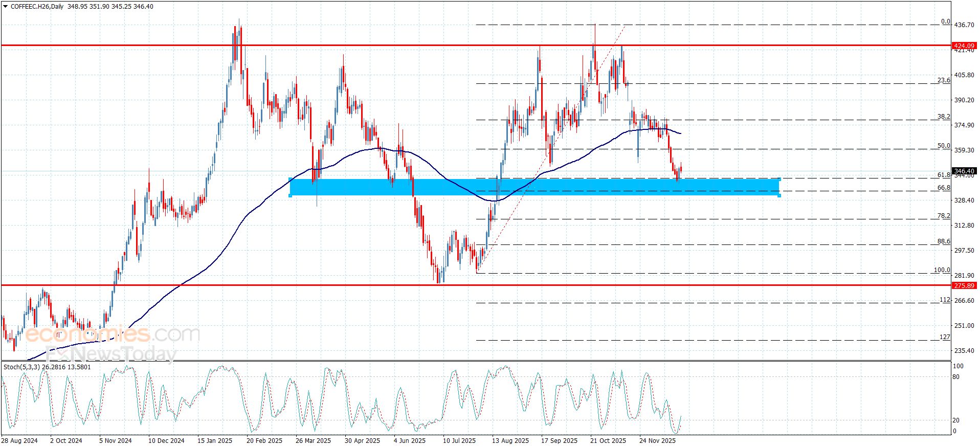Open the chart menu triangle beside COFFEEC.H26
Image resolution: width=980 pixels, height=447 pixels.
point(5,7)
